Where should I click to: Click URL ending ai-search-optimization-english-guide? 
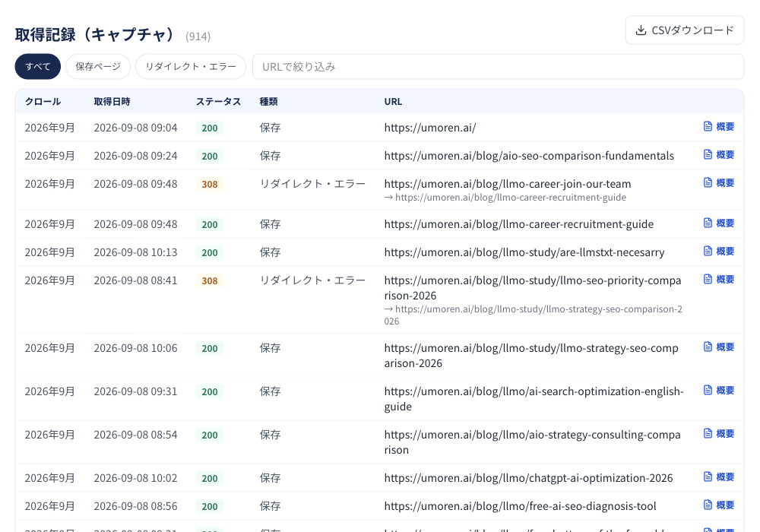pos(534,399)
